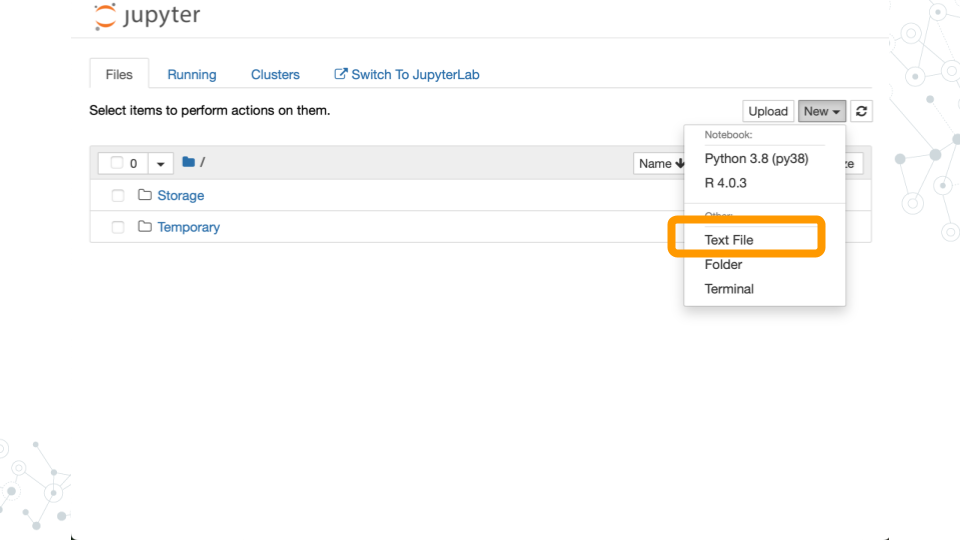Toggle the select-all items checkbox
960x540 pixels.
[116, 163]
